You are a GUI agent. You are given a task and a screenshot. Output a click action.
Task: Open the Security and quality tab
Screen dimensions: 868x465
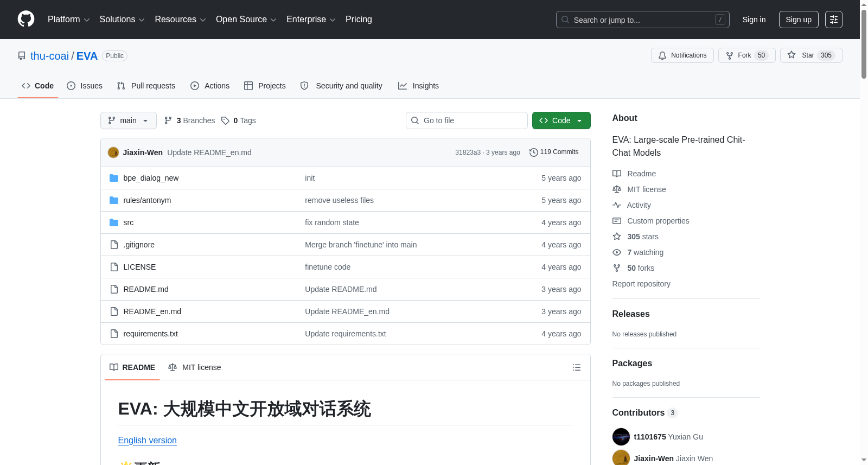click(x=341, y=86)
